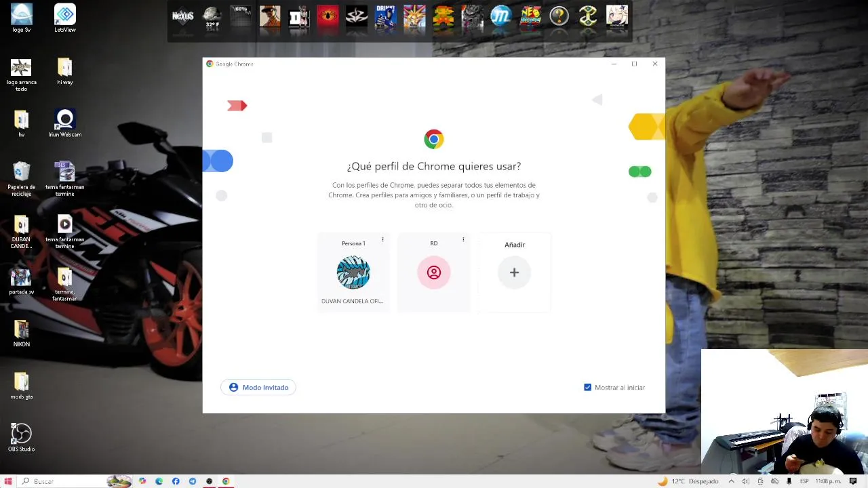868x488 pixels.
Task: Launch the Hitman logo icon in dock
Action: point(357,16)
